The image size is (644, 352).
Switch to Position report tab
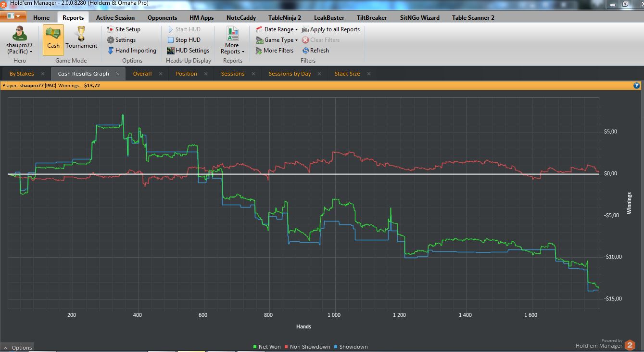tap(187, 74)
